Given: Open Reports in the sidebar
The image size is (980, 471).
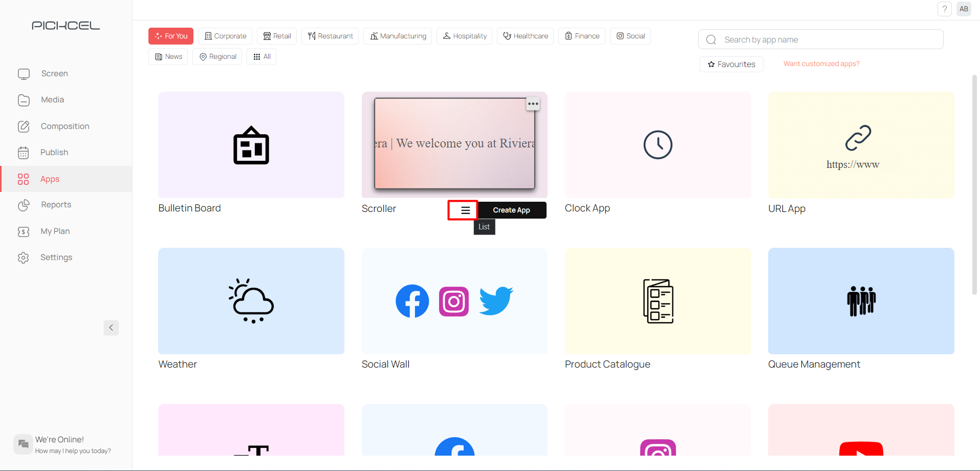Looking at the screenshot, I should tap(66, 205).
